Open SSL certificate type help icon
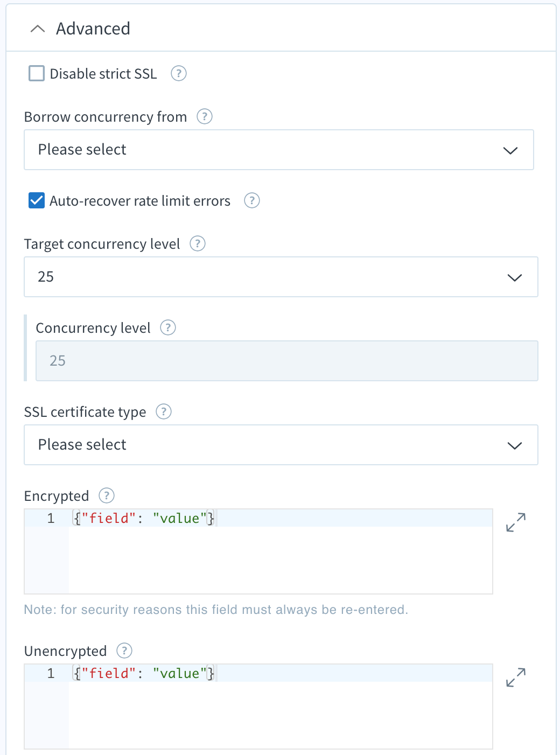 coord(164,411)
